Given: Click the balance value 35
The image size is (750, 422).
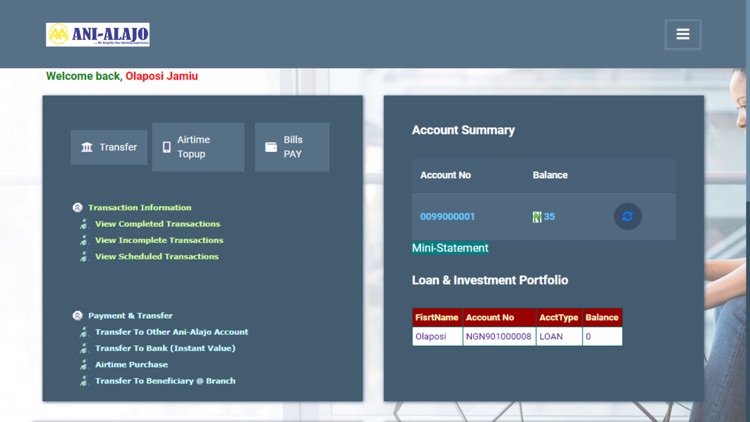Looking at the screenshot, I should click(x=549, y=217).
